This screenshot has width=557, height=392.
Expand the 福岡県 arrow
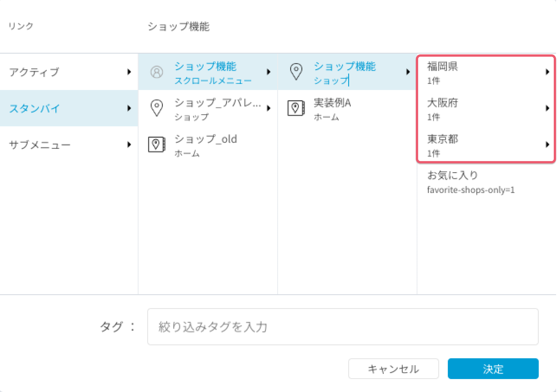coord(547,72)
